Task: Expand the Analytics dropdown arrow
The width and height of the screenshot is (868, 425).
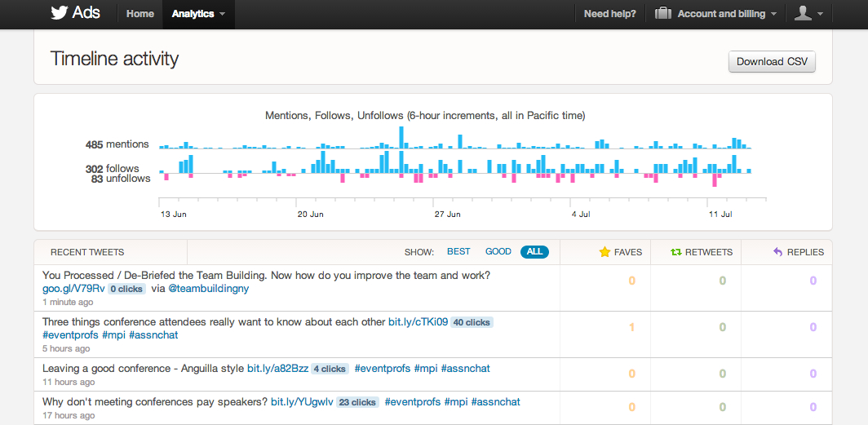Action: click(x=222, y=15)
